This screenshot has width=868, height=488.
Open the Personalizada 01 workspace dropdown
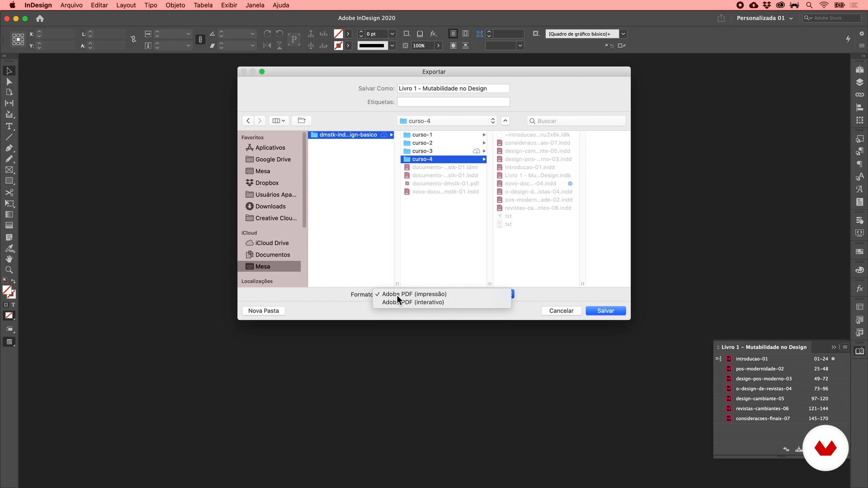[x=764, y=18]
